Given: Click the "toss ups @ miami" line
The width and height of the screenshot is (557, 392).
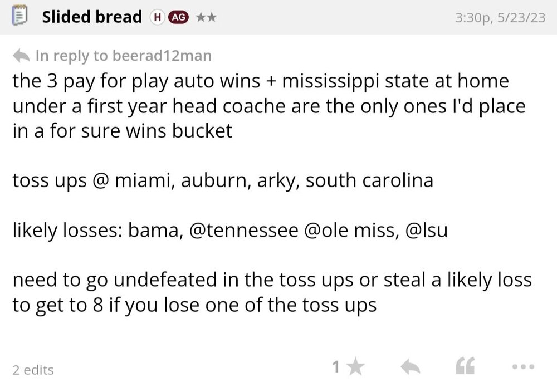Looking at the screenshot, I should (x=223, y=181).
